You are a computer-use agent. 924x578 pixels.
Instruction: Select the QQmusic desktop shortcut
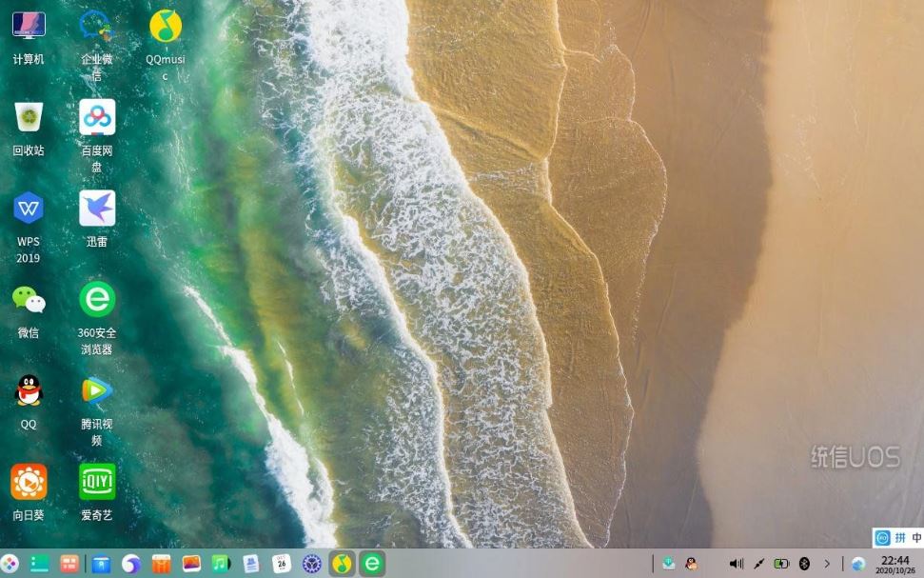tap(166, 26)
